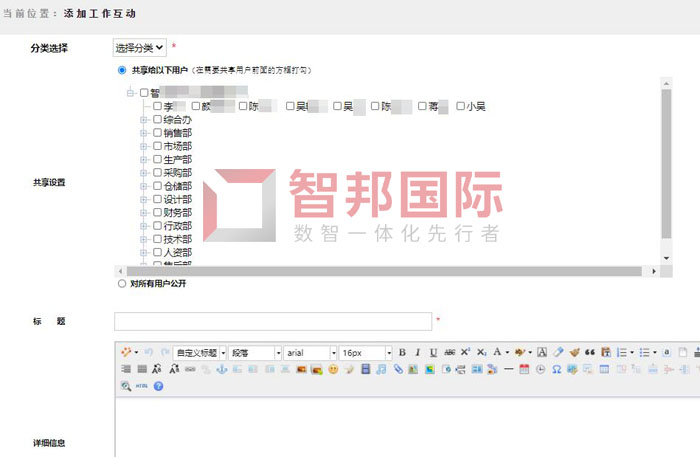Expand the 行政部 tree node
The height and width of the screenshot is (457, 700).
click(144, 226)
